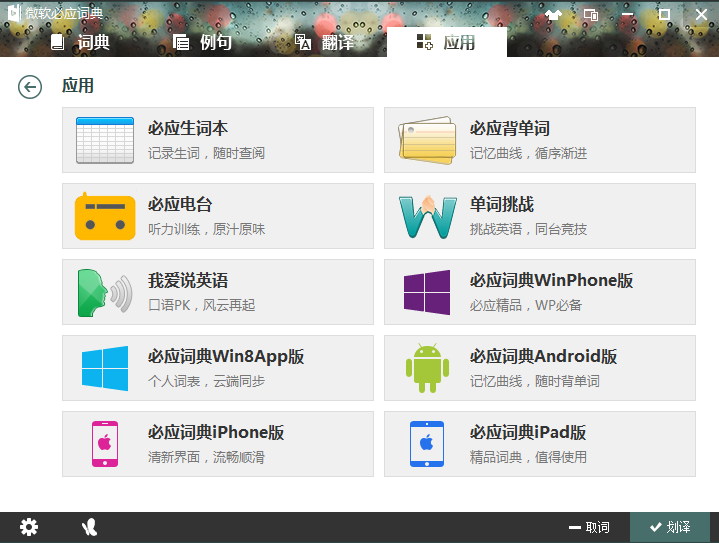Toggle the 划译 selection translate option

tap(670, 527)
